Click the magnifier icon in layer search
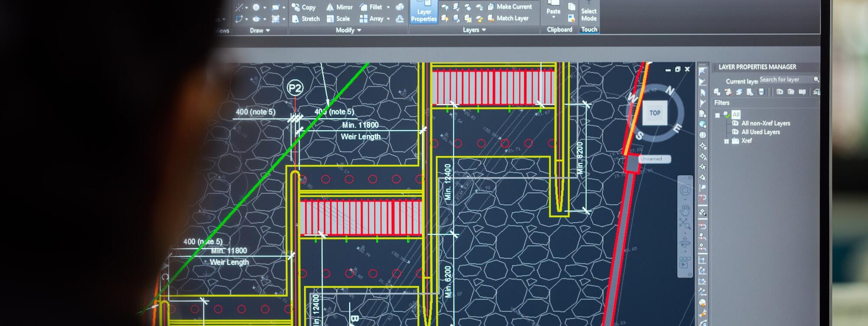Viewport: 868px width, 326px height. coord(816,80)
